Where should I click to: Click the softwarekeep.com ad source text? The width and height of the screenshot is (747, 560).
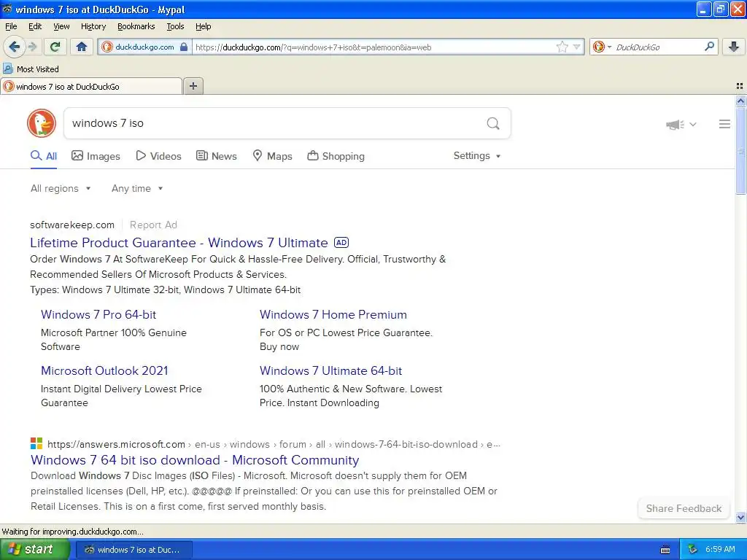(72, 225)
